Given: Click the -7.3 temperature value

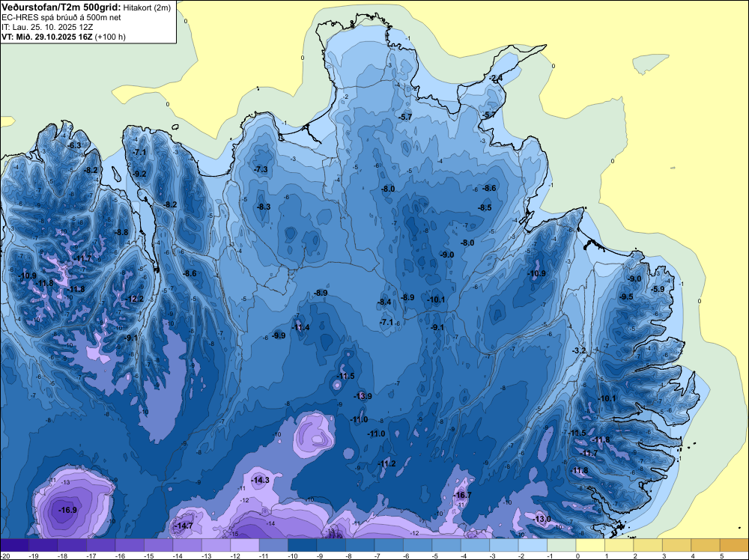Looking at the screenshot, I should 261,169.
